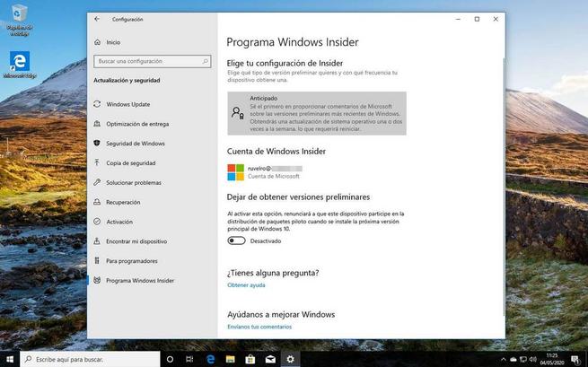Open Papelera de reciclaje on the desktop
Screen dimensions: 588x367
(x=19, y=20)
